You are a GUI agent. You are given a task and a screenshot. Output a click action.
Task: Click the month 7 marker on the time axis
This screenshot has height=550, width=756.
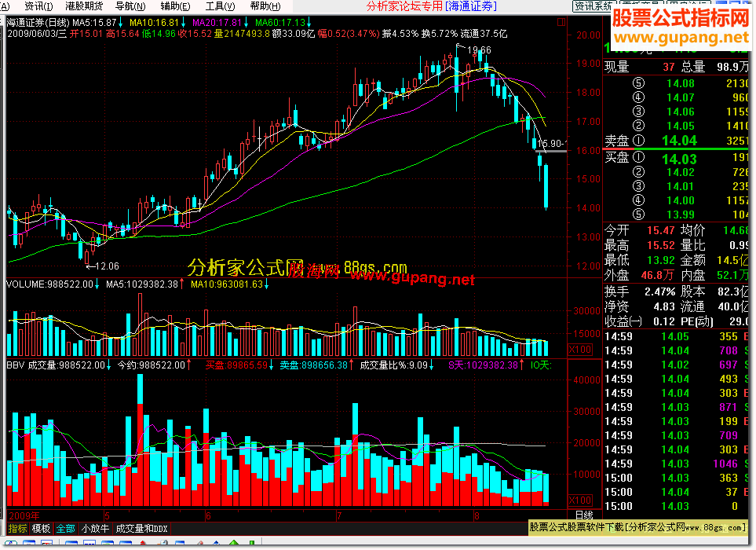(x=339, y=515)
